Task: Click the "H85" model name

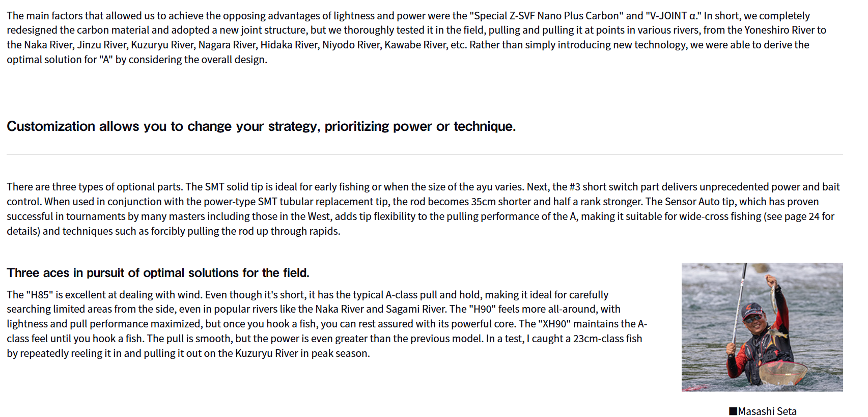Action: click(40, 295)
